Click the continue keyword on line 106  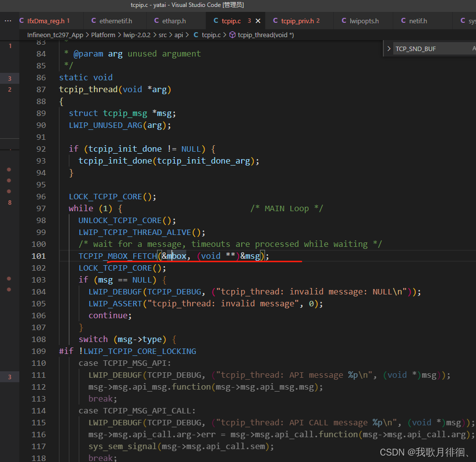(108, 316)
